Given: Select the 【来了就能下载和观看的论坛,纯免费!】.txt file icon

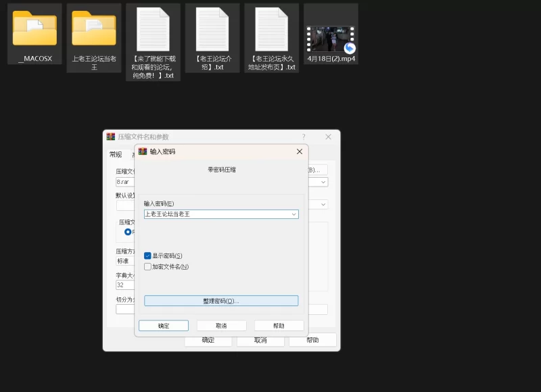Looking at the screenshot, I should 154,29.
